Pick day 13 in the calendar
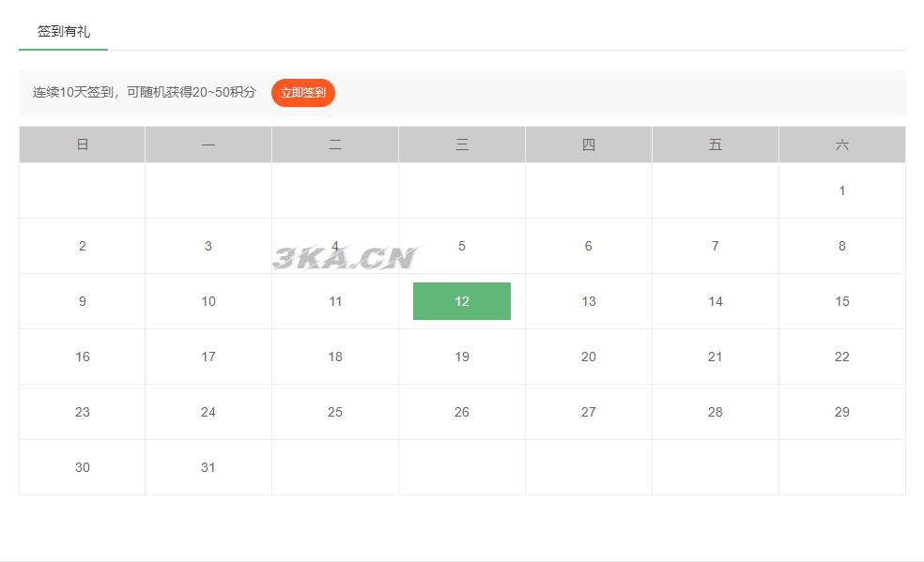 pyautogui.click(x=588, y=301)
